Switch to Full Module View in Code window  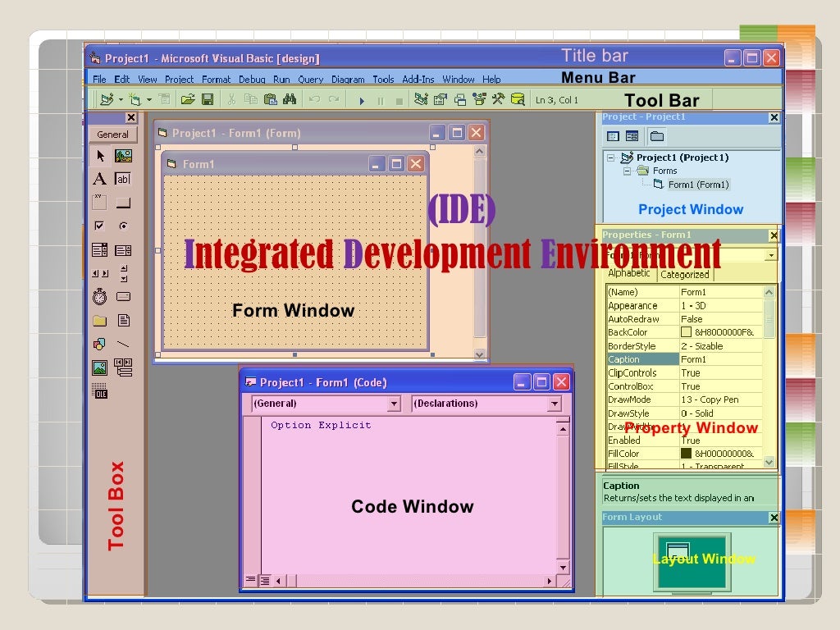click(265, 580)
